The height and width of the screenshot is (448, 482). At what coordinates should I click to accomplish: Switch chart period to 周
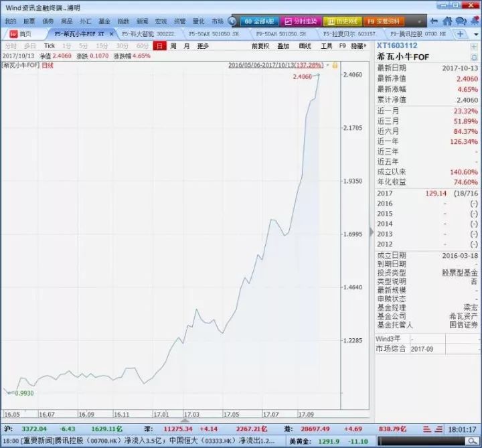coord(173,46)
